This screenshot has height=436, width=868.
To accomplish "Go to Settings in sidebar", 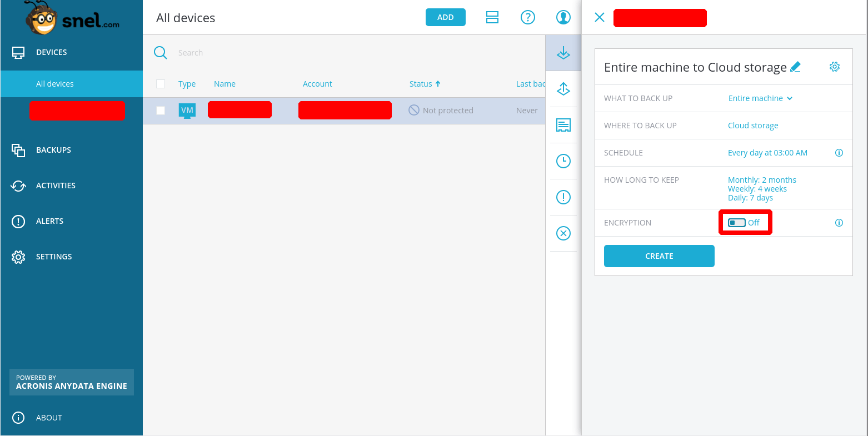I will coord(54,257).
